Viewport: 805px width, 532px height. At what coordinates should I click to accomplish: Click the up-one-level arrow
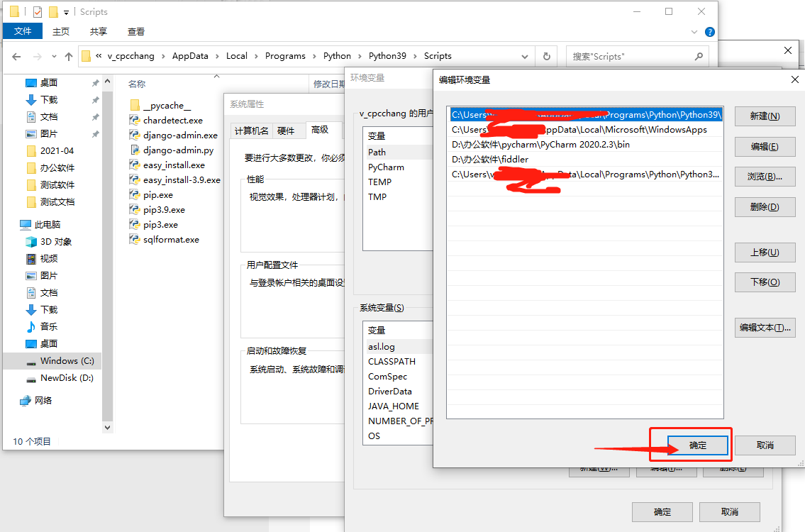67,55
